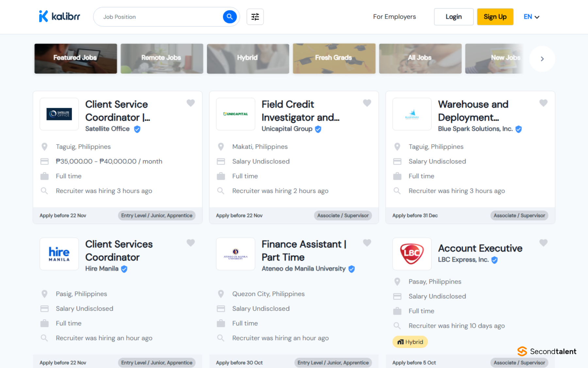
Task: Click the Hybrid tag on Account Executive
Action: pyautogui.click(x=410, y=342)
